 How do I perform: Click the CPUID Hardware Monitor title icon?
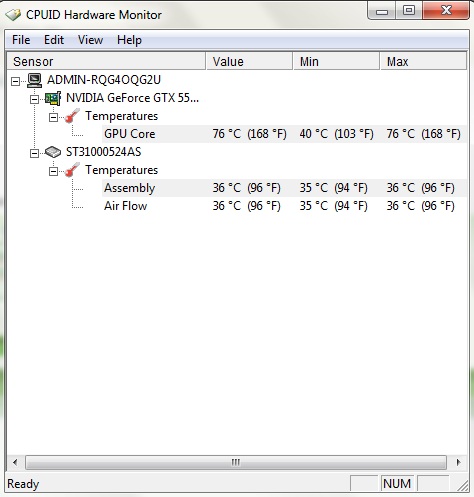[13, 15]
